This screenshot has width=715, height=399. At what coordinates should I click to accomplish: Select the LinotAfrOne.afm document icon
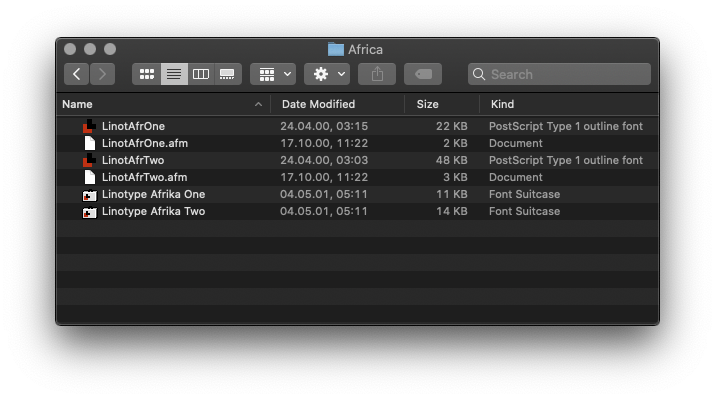pos(90,143)
